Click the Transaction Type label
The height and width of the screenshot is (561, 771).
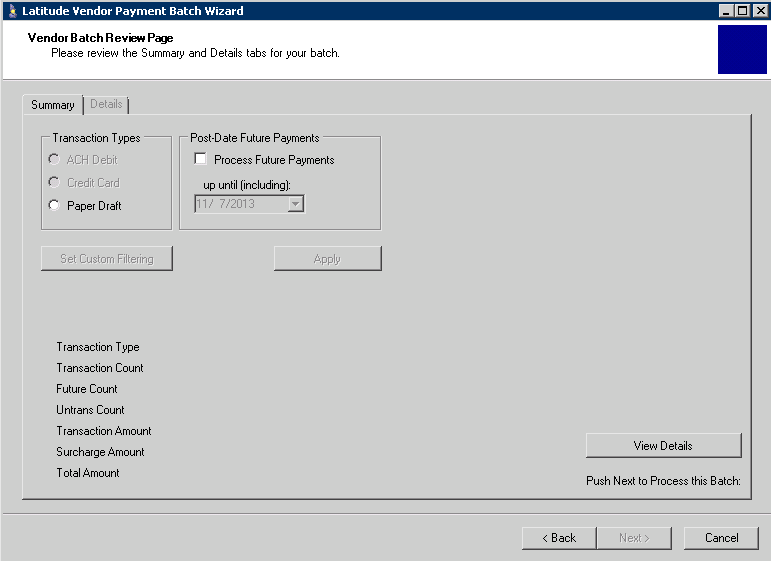[98, 347]
